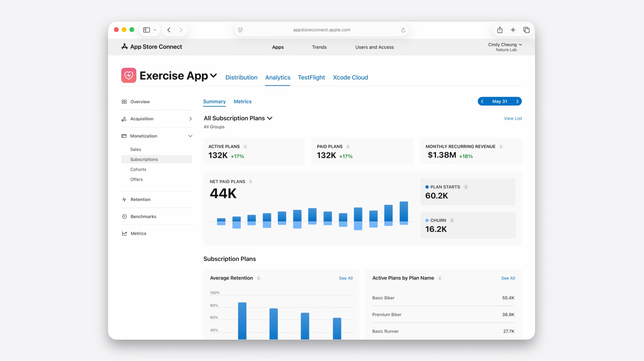Screen dimensions: 644x361
Task: Advance to next date after May 31
Action: pos(517,101)
